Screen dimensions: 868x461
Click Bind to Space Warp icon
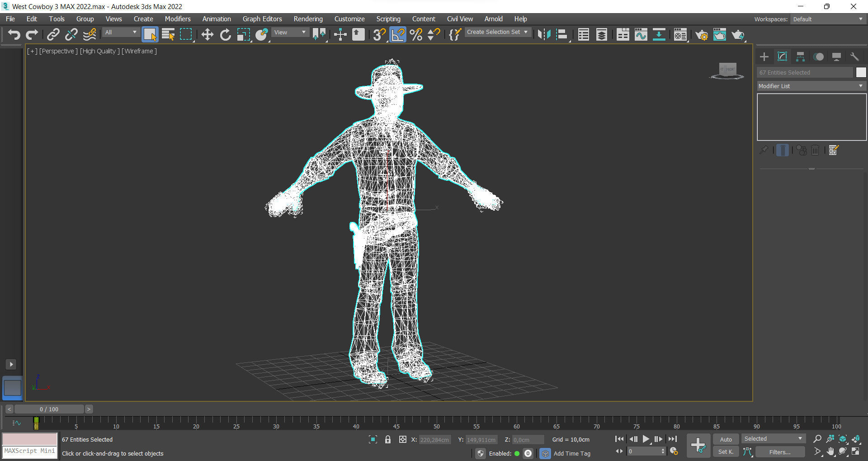pos(90,34)
